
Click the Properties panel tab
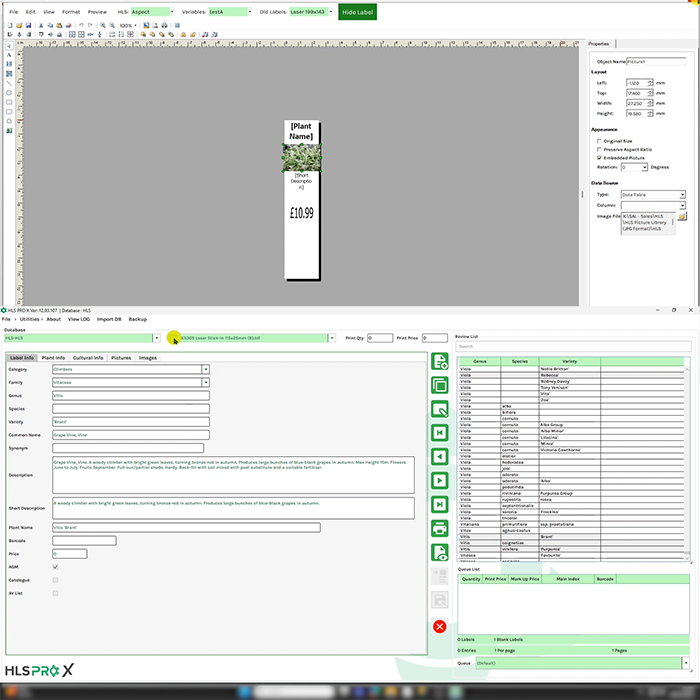(599, 44)
